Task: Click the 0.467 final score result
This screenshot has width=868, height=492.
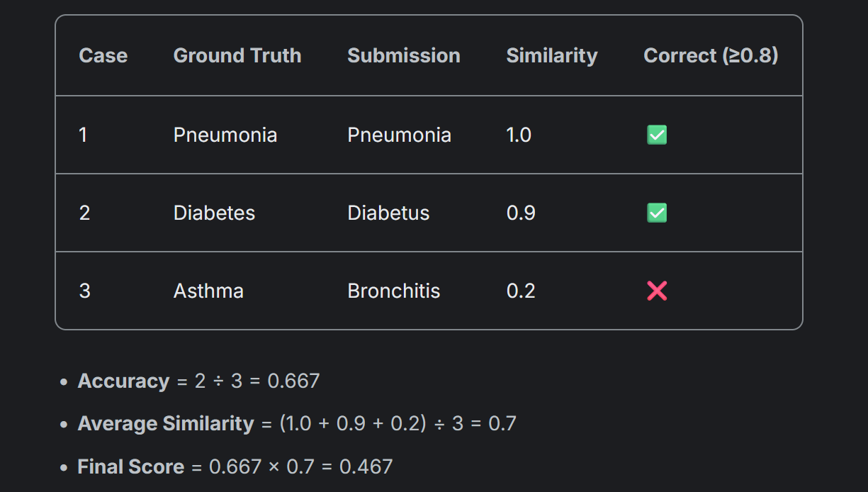Action: coord(366,466)
